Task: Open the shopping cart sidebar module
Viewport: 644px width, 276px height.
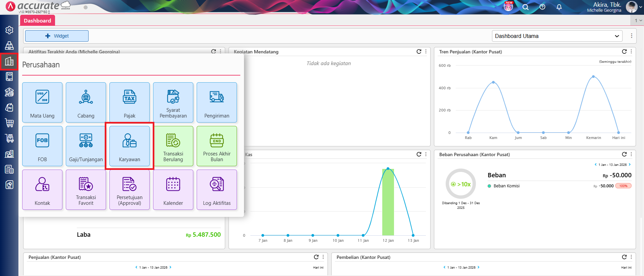Action: point(9,123)
